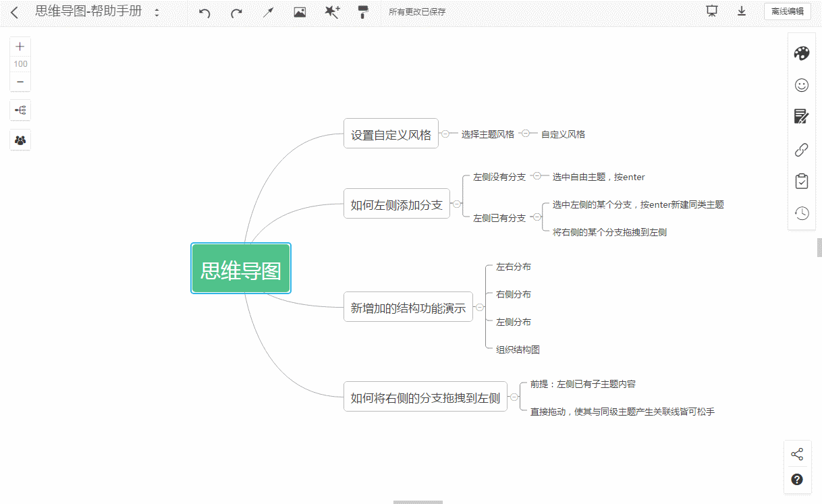Open the title options via vertical dots menu
Screen dimensions: 822x504
point(156,11)
